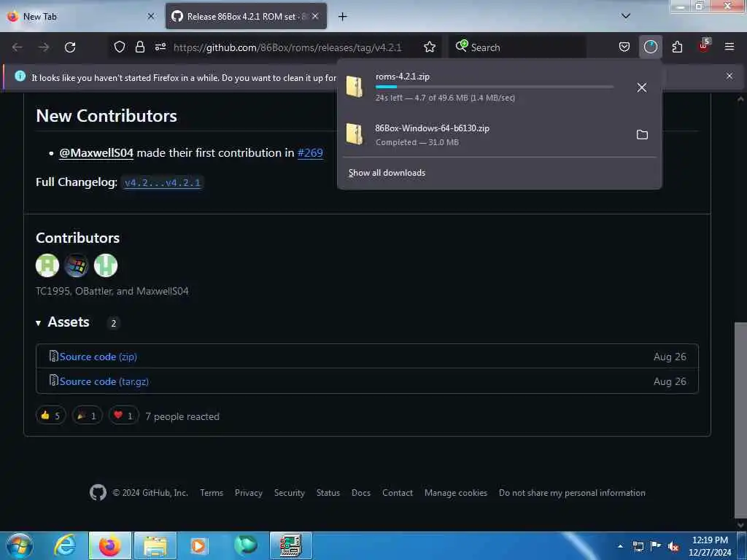Cancel the roms-4.2.1.zip download
Screen dimensions: 747x560
coord(642,87)
